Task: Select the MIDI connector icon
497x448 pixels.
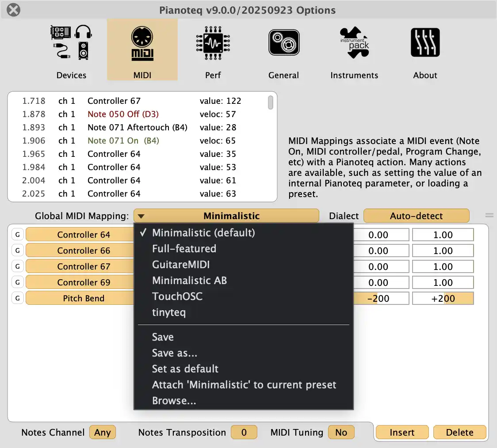Action: pos(142,43)
